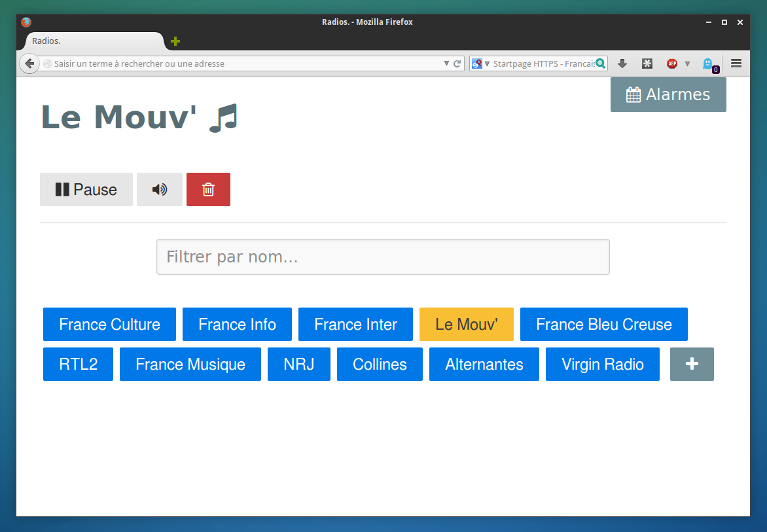Maximize the Firefox window
Screen dimensions: 767x532
[724, 22]
